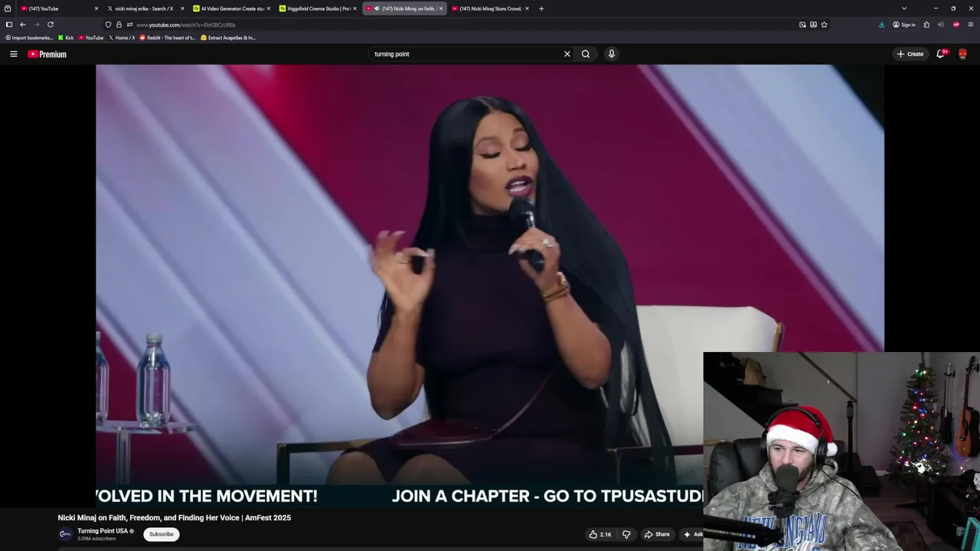
Task: Mute the playing 'Nicki Minaj on Faith' tab
Action: (x=377, y=8)
